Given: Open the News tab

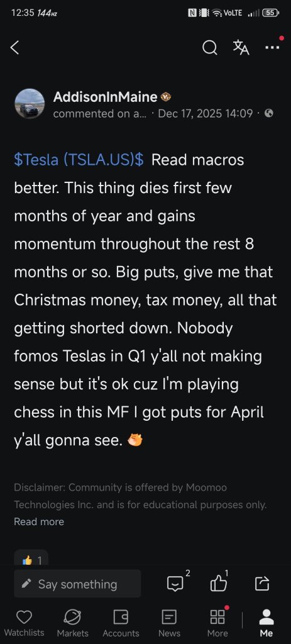Looking at the screenshot, I should point(169,623).
